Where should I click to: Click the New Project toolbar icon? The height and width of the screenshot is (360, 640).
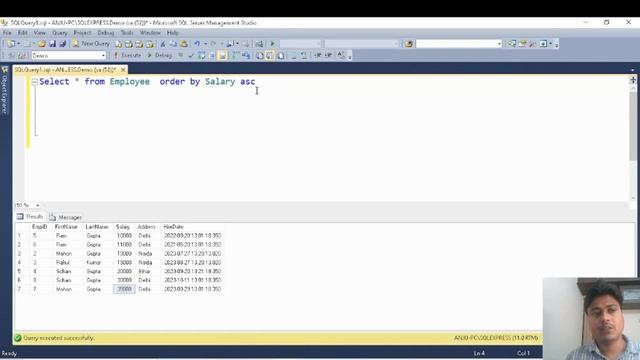11,44
